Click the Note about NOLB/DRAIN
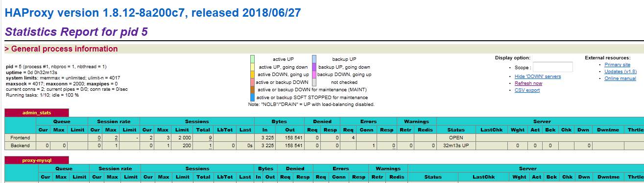Screen dimensions: 644x183 click(x=311, y=105)
